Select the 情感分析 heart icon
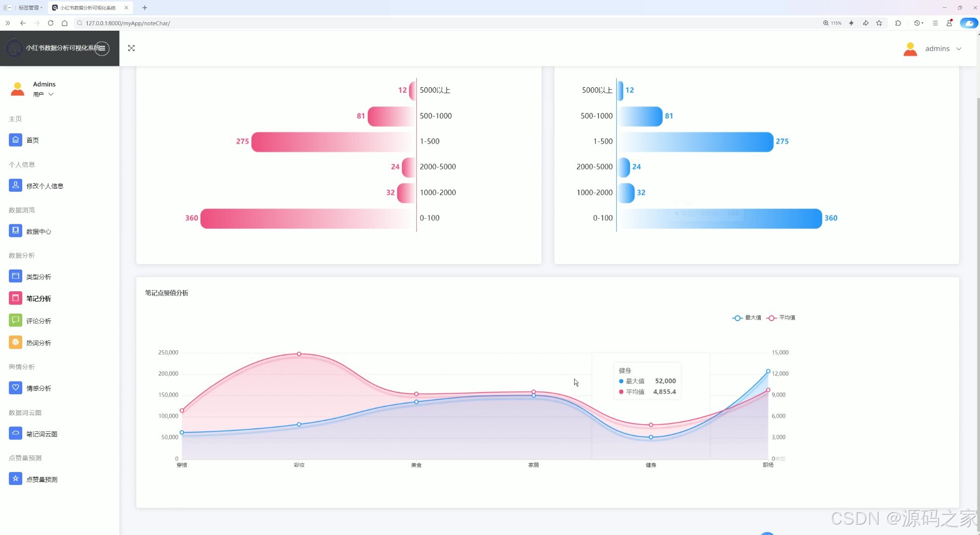Image resolution: width=980 pixels, height=535 pixels. [15, 388]
